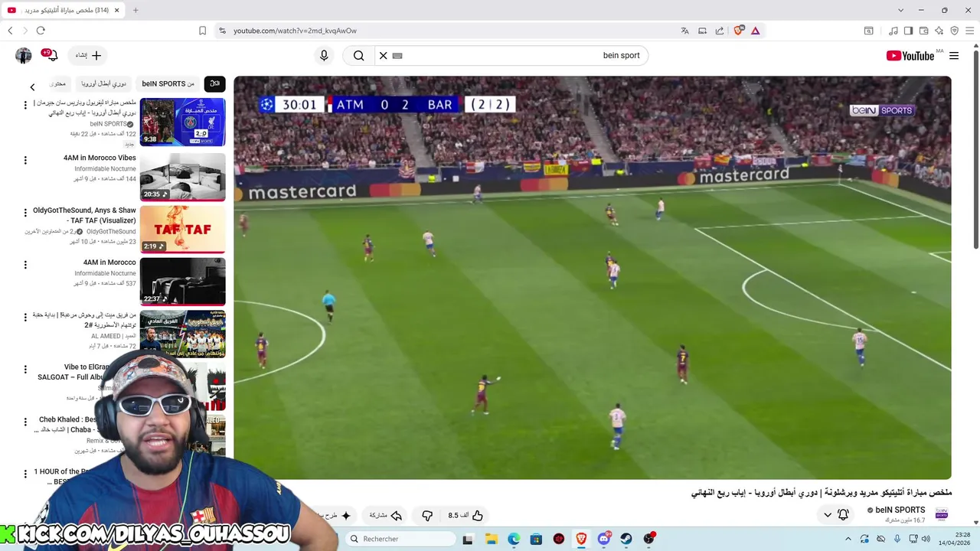980x551 pixels.
Task: Open the tab list dropdown chevron in title bar
Action: pyautogui.click(x=900, y=10)
